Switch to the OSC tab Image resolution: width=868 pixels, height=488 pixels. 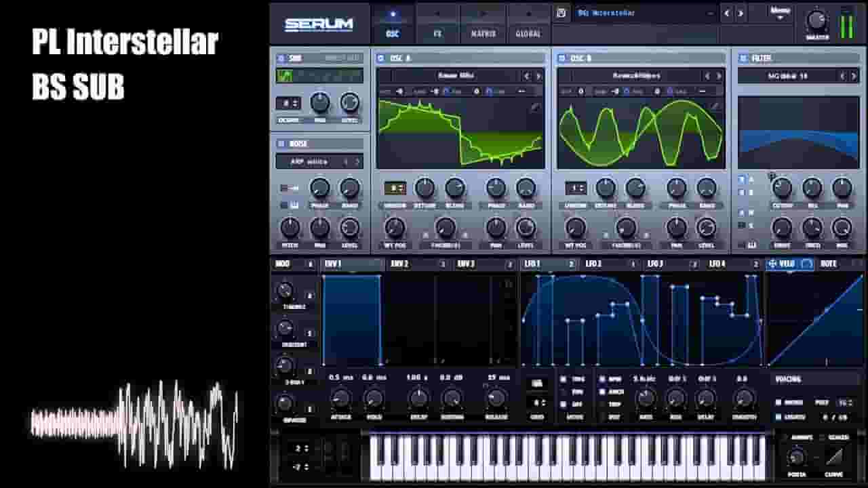point(392,22)
